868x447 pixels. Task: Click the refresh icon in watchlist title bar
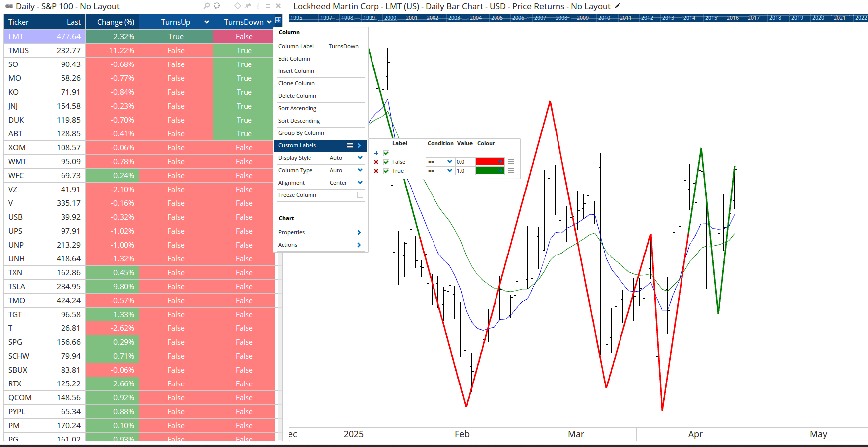coord(217,6)
